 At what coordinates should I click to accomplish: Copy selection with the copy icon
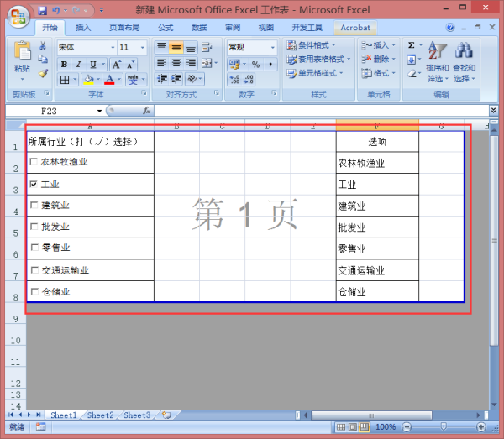43,59
